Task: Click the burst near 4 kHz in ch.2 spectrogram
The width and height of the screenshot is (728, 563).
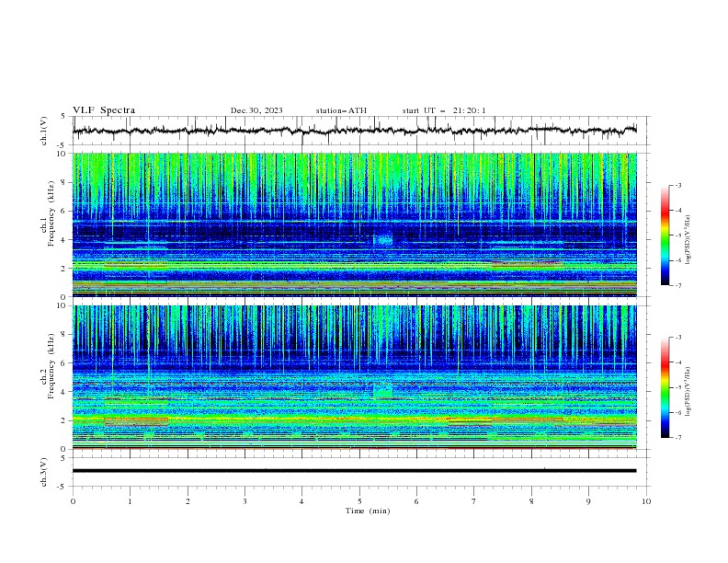Action: tap(383, 390)
